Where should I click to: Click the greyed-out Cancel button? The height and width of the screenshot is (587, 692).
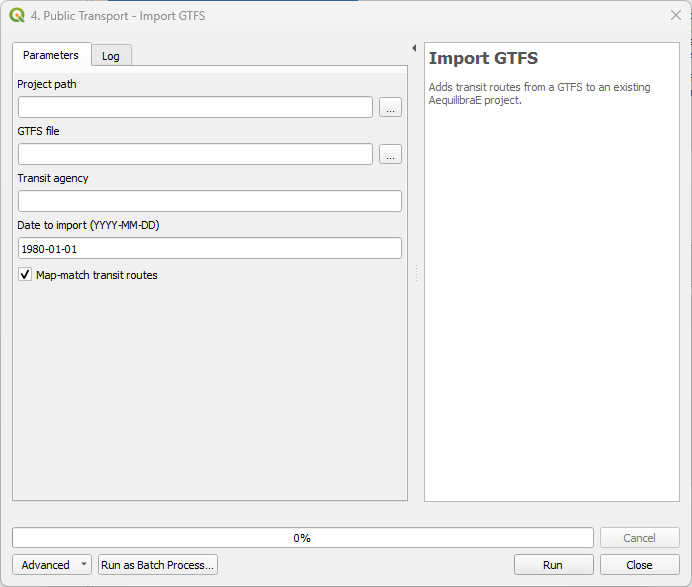coord(639,538)
